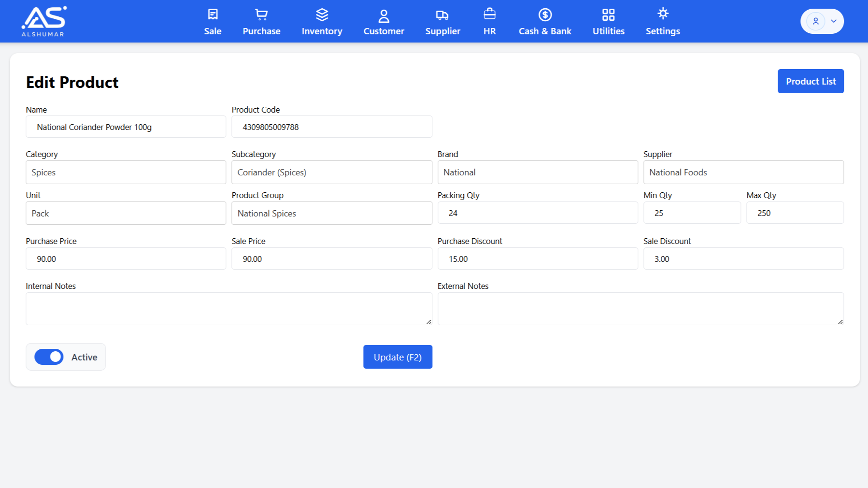The image size is (868, 488).
Task: Open the Supplier truck icon
Action: [442, 15]
